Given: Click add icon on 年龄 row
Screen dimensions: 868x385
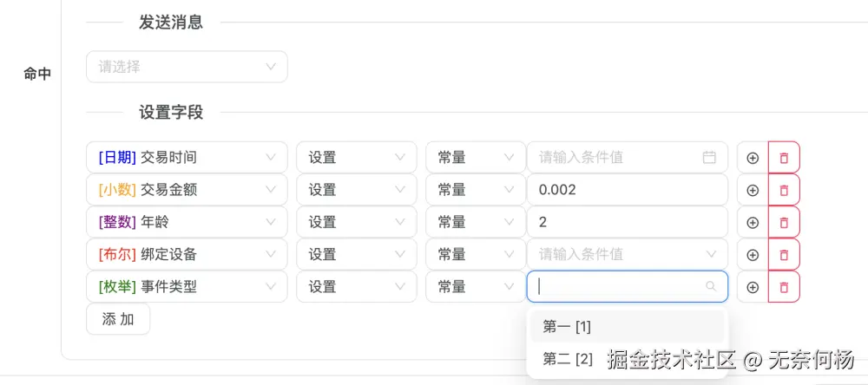Looking at the screenshot, I should (753, 222).
